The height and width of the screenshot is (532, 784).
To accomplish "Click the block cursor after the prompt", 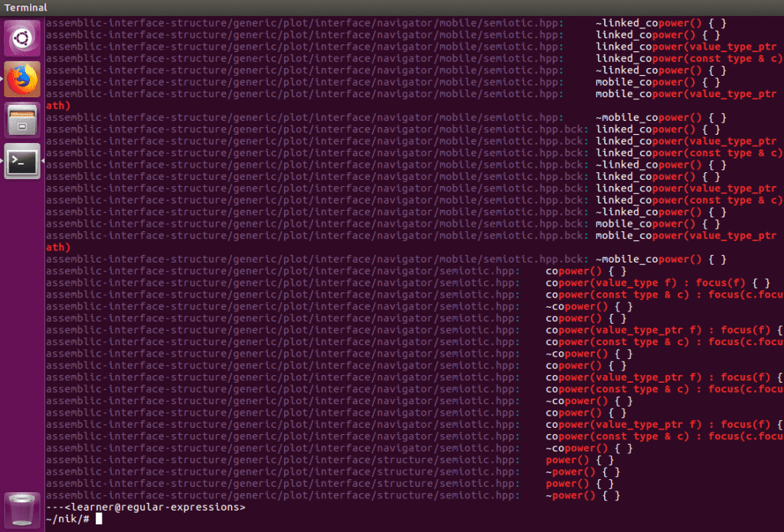I will pos(99,518).
